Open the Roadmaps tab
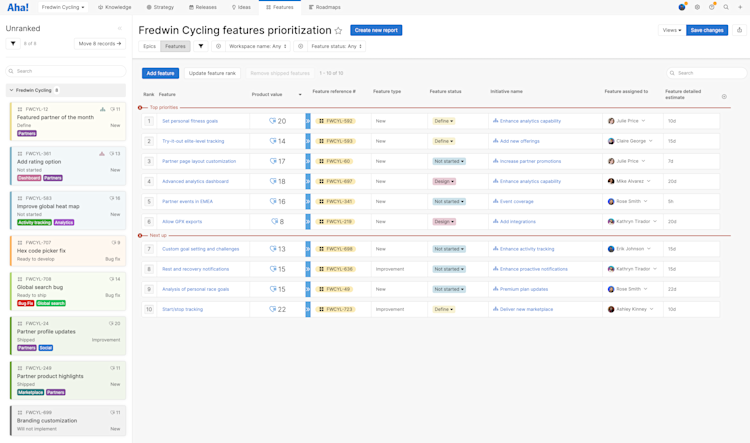The width and height of the screenshot is (750, 443). pos(325,7)
